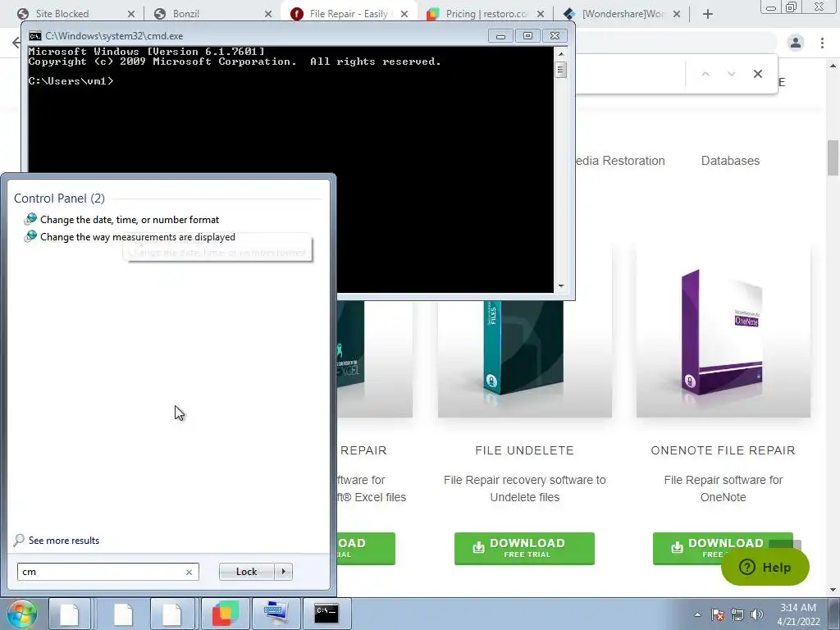
Task: Close the cmd.exe window
Action: pyautogui.click(x=555, y=36)
